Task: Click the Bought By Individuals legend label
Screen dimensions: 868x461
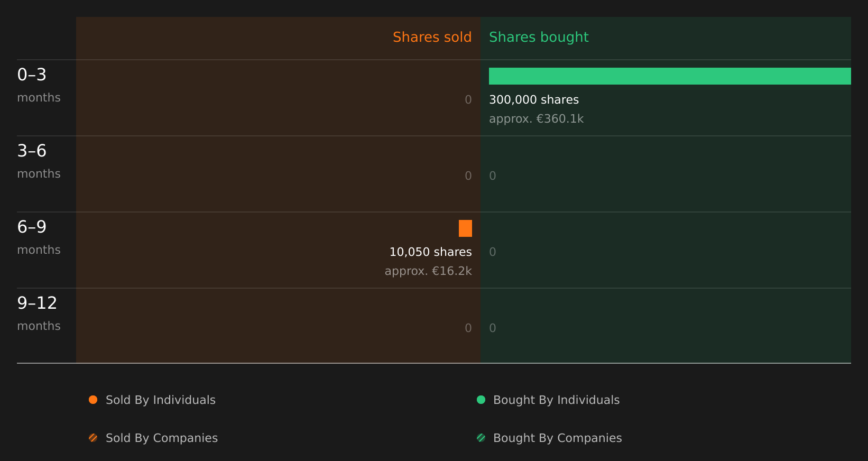Action: 556,400
